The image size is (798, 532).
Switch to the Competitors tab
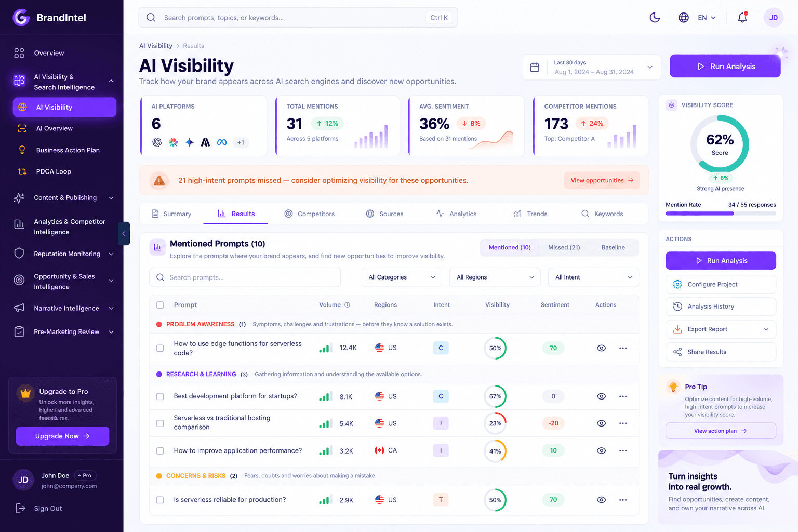(x=310, y=214)
